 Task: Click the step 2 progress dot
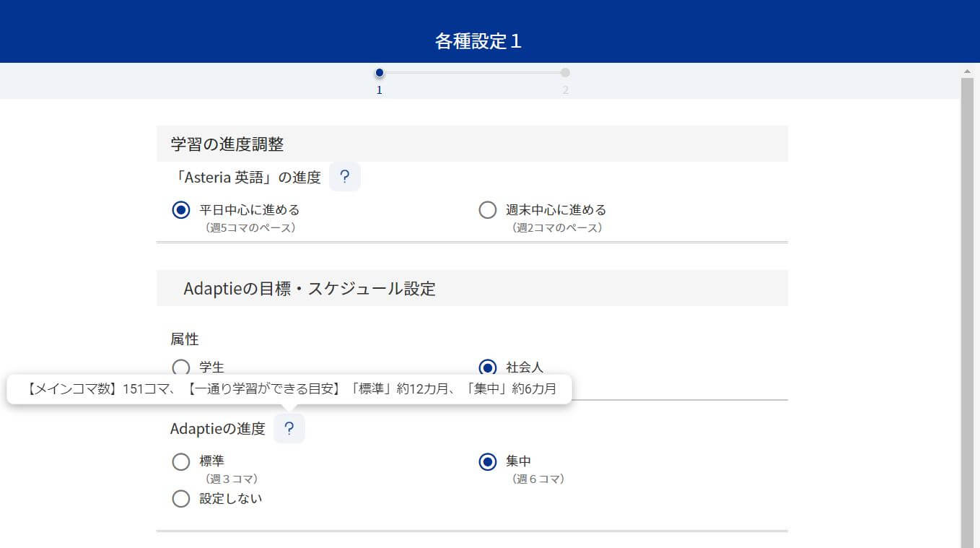click(x=565, y=73)
